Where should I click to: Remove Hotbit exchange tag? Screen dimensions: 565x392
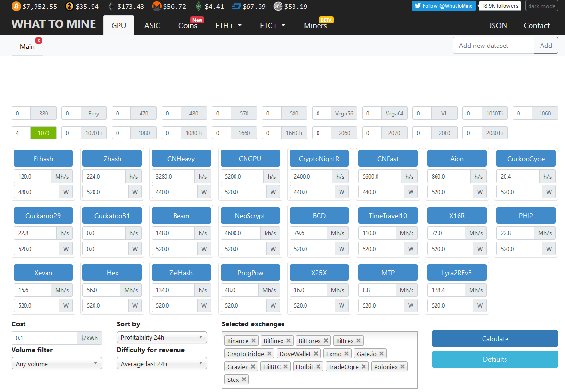click(318, 367)
